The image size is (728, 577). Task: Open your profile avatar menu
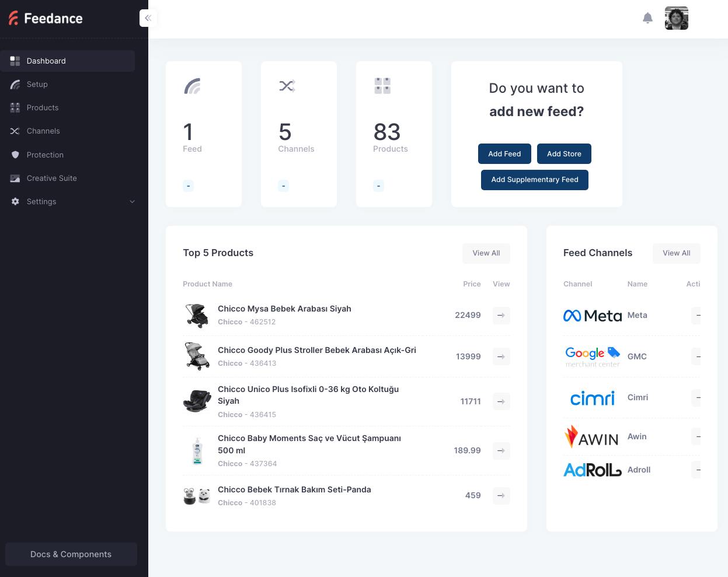(x=676, y=18)
